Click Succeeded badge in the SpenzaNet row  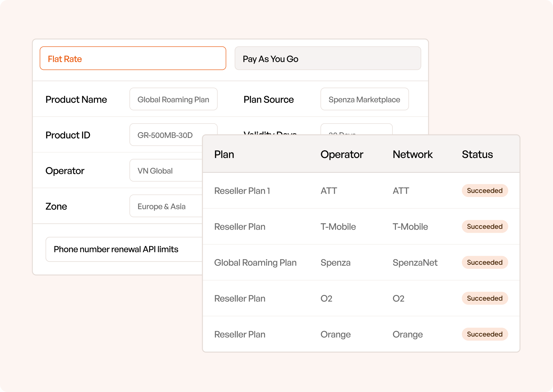484,262
